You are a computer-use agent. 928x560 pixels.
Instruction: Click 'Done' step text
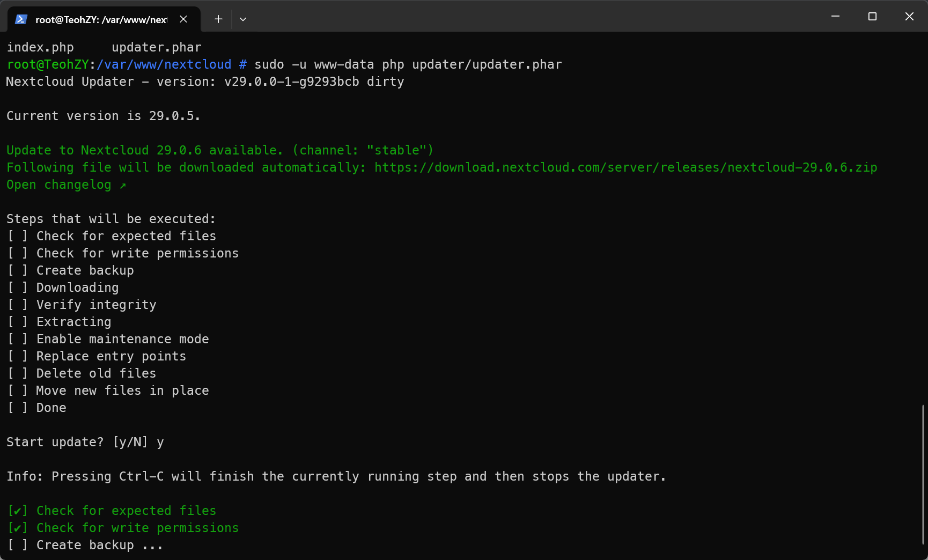pos(51,408)
